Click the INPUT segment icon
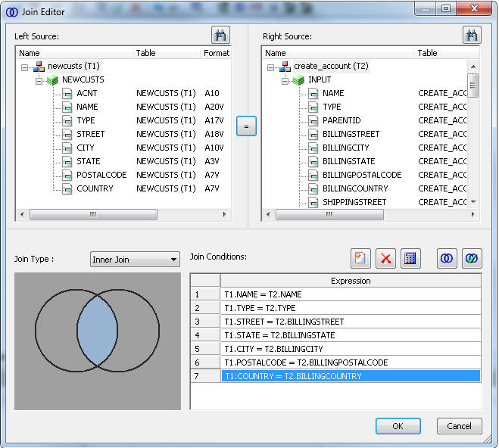This screenshot has width=499, height=448. click(x=298, y=80)
